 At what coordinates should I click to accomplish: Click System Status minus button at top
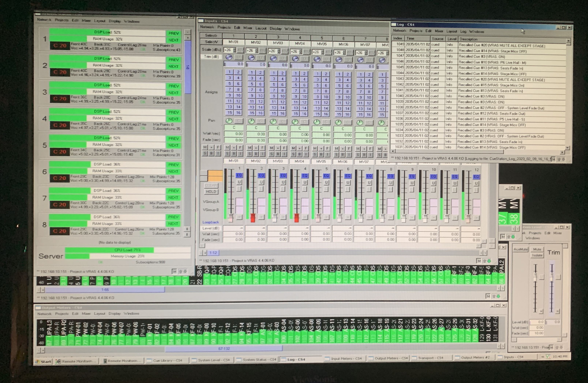coord(188,32)
